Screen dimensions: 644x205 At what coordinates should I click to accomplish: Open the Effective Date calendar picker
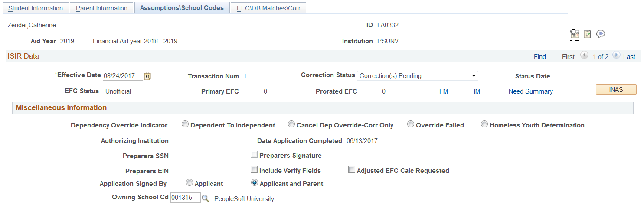click(x=147, y=76)
